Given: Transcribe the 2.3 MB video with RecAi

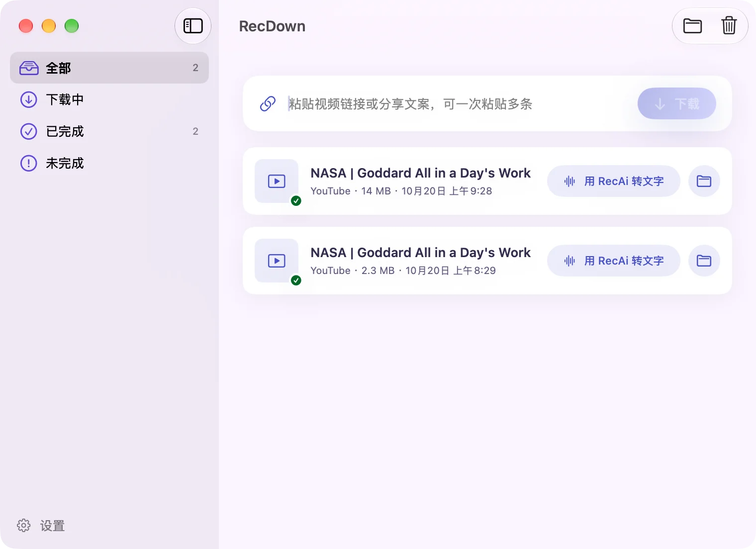Looking at the screenshot, I should coord(613,261).
